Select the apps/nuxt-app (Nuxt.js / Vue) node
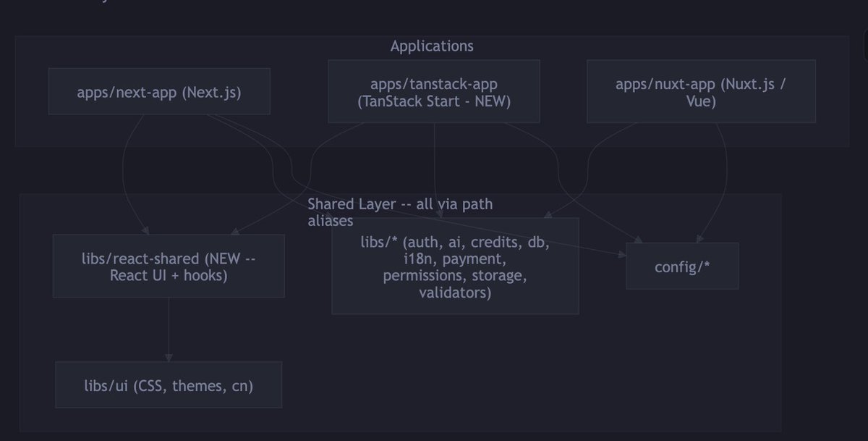868x441 pixels. [x=701, y=92]
